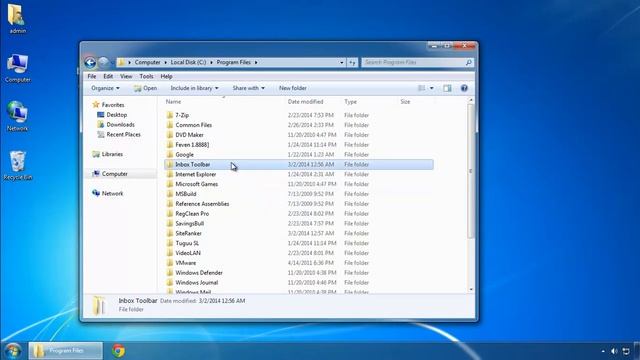This screenshot has height=360, width=640.
Task: Open the Help menu
Action: pyautogui.click(x=166, y=76)
